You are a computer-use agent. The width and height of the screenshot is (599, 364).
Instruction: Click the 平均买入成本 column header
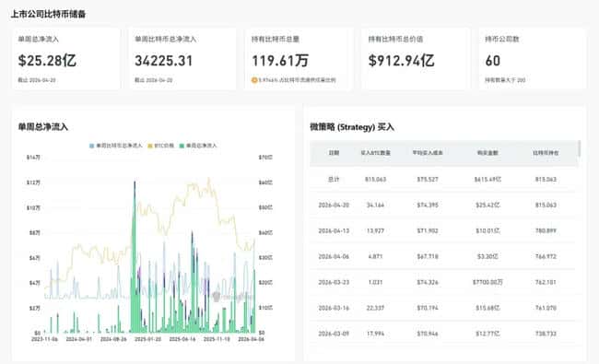(428, 153)
